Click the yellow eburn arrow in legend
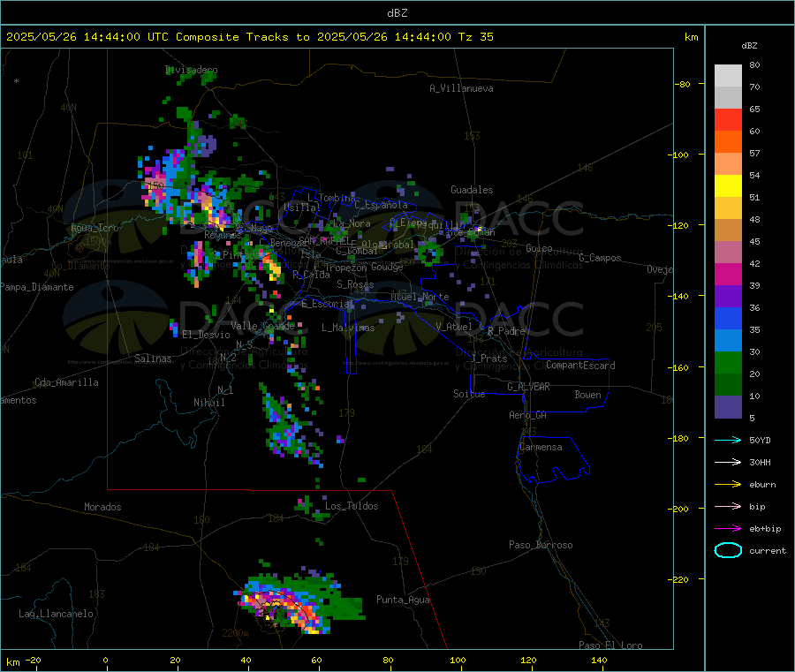This screenshot has width=795, height=672. pyautogui.click(x=728, y=485)
